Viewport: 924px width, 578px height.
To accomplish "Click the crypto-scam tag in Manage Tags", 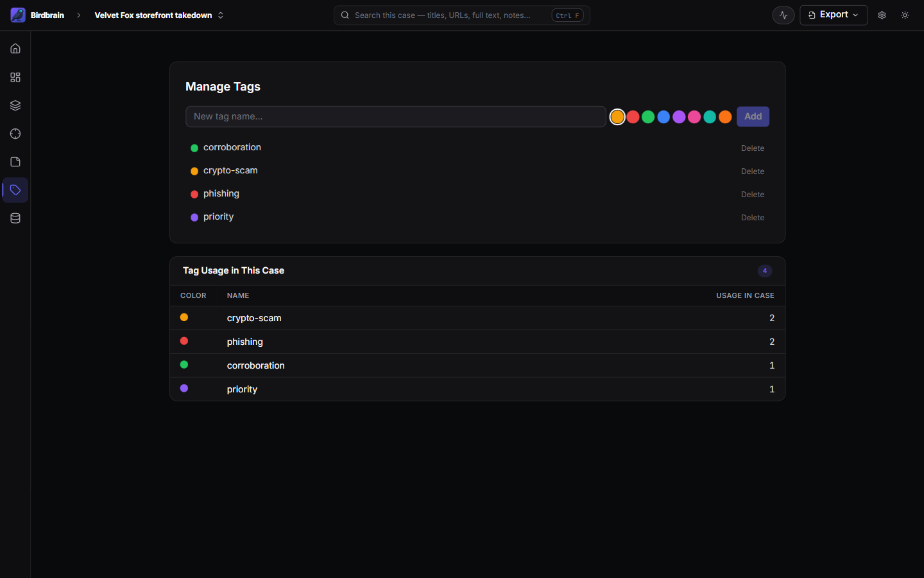I will (230, 171).
